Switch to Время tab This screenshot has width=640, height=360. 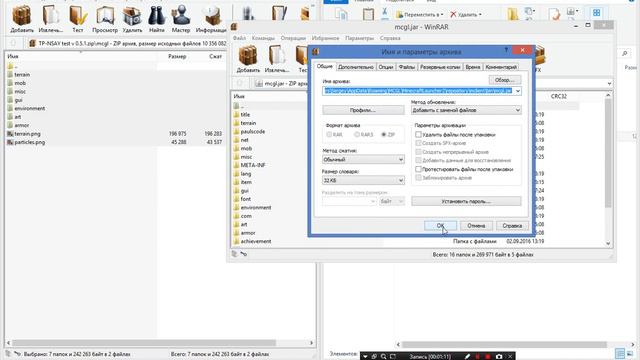(x=473, y=67)
